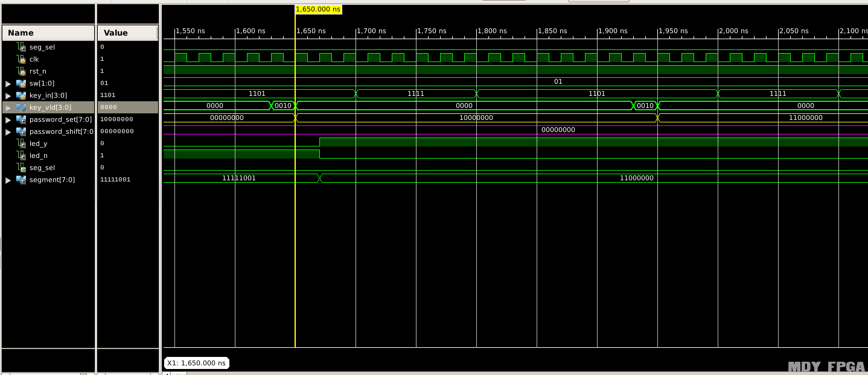Viewport: 868px width, 375px height.
Task: Click the led_n signal icon
Action: point(21,156)
